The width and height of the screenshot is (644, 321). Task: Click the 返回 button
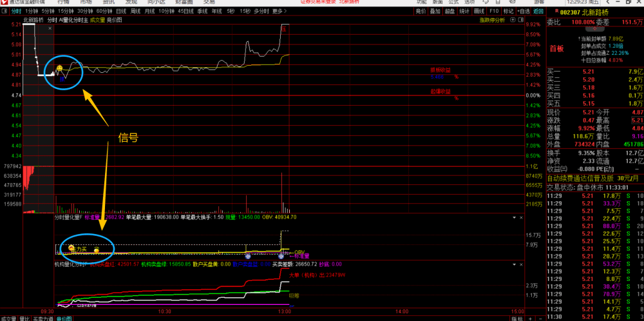coord(538,11)
